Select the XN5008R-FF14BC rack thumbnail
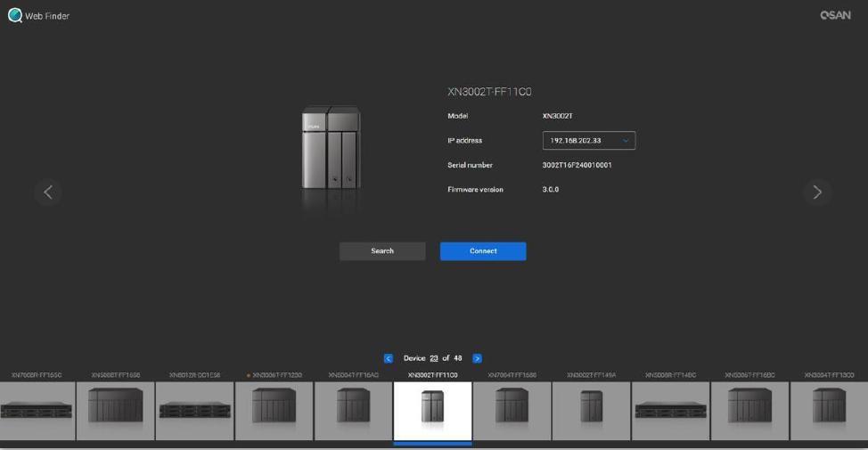Screen dimensions: 868x450 pyautogui.click(x=670, y=410)
